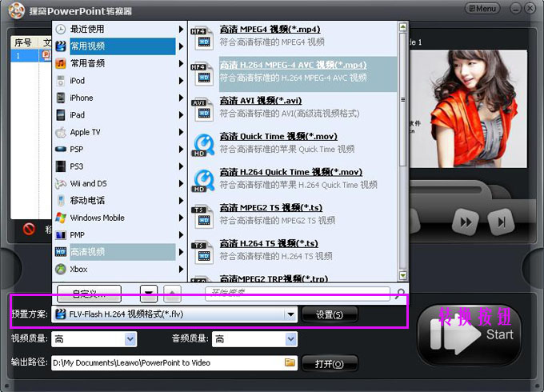The height and width of the screenshot is (392, 544).
Task: Expand the iPhone submenu arrow
Action: click(x=181, y=98)
